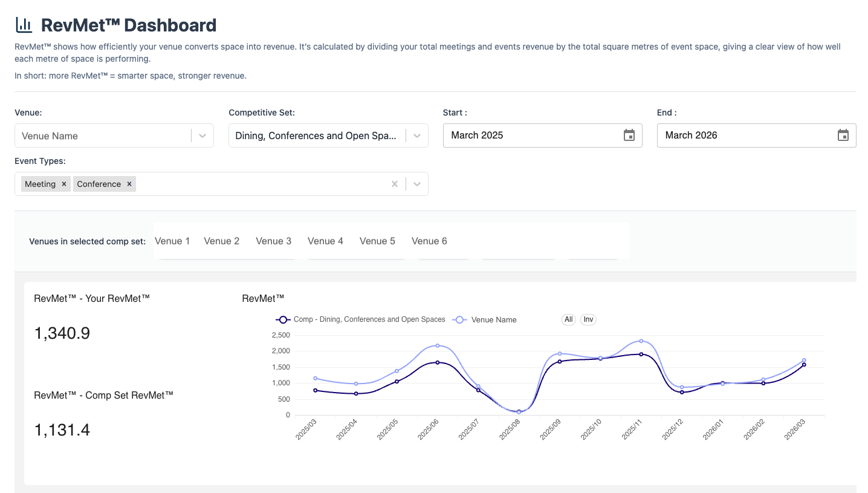Screen dimensions: 868x493
Task: Expand the Competitive Set dropdown
Action: [416, 135]
